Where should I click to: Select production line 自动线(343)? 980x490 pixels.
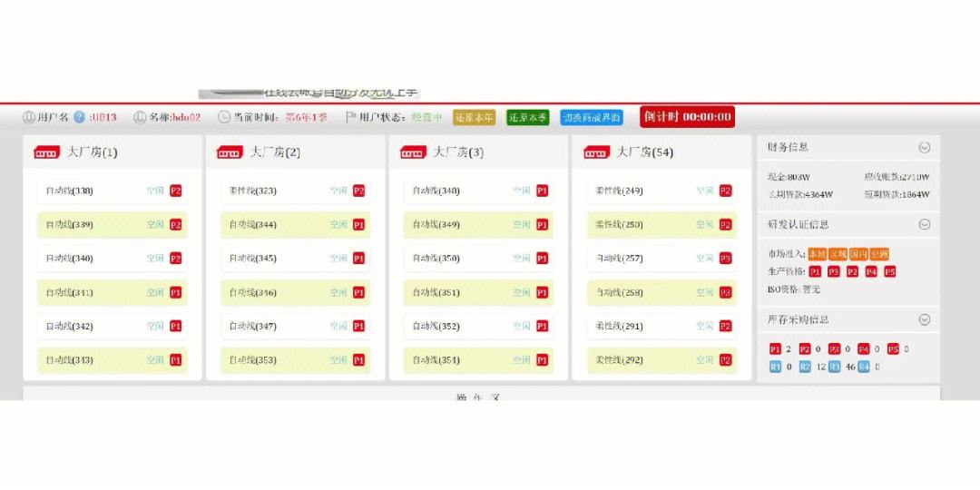(113, 360)
